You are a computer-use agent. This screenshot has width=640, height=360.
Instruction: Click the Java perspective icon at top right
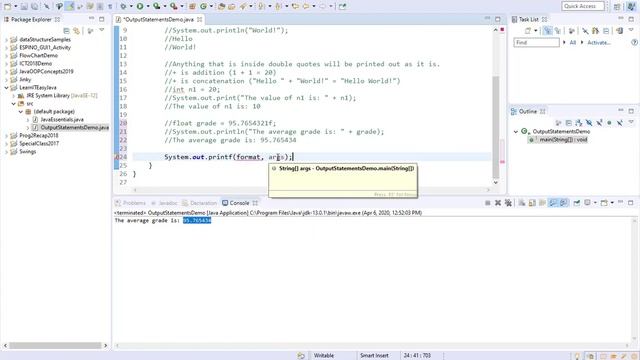pyautogui.click(x=631, y=6)
